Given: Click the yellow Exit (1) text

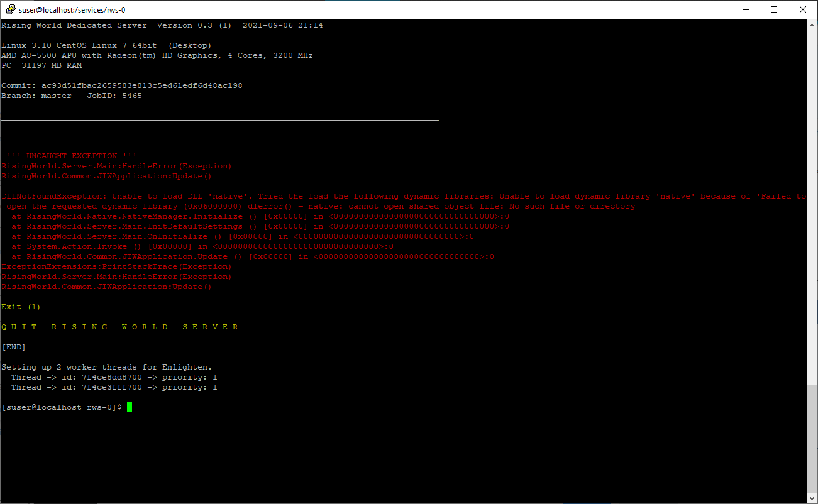Looking at the screenshot, I should coord(21,307).
